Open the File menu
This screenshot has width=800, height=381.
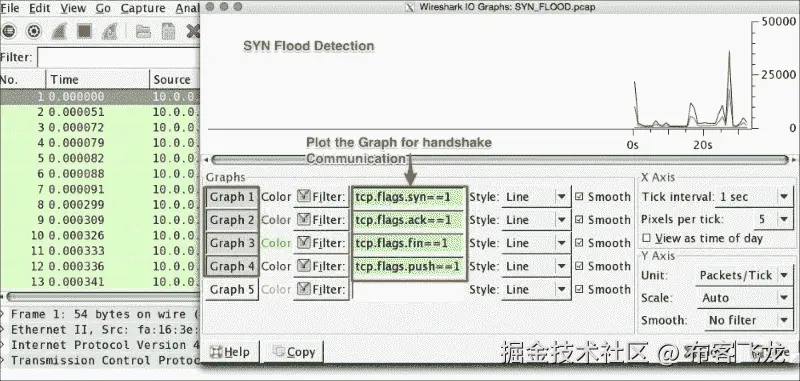[10, 8]
